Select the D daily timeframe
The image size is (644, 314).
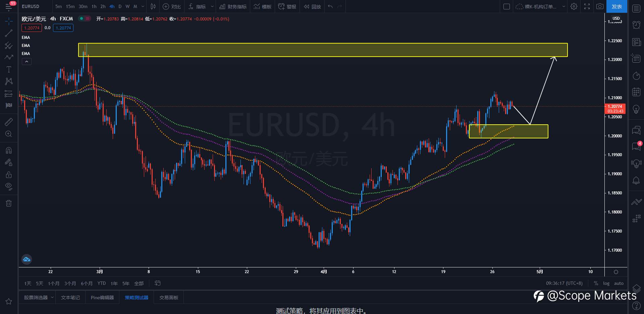point(120,6)
